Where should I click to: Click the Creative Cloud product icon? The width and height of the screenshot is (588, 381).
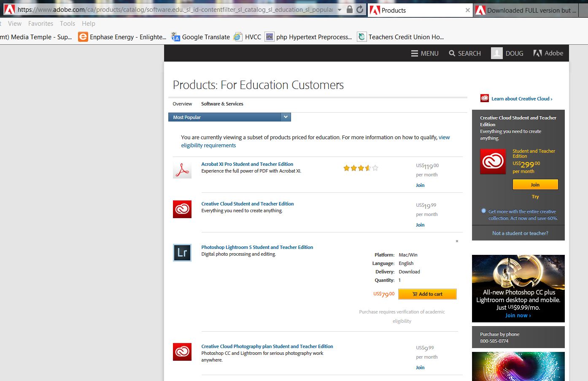(182, 209)
